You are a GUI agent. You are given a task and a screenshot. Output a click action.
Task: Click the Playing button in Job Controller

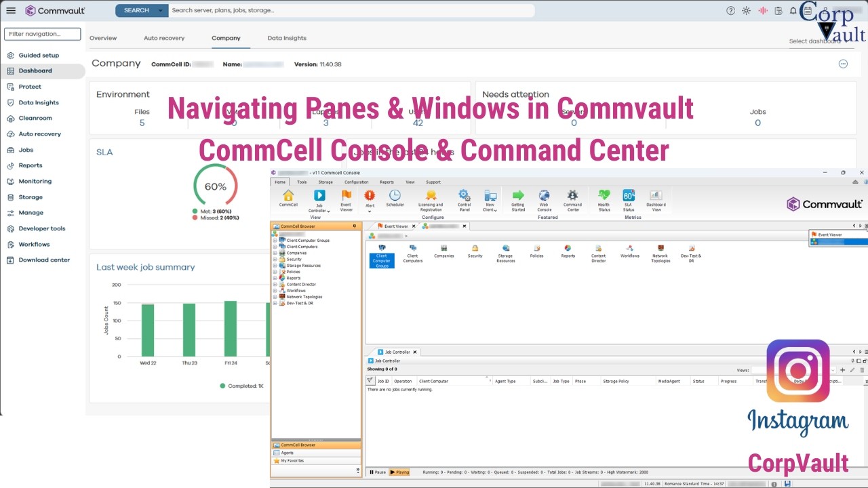[x=399, y=472]
